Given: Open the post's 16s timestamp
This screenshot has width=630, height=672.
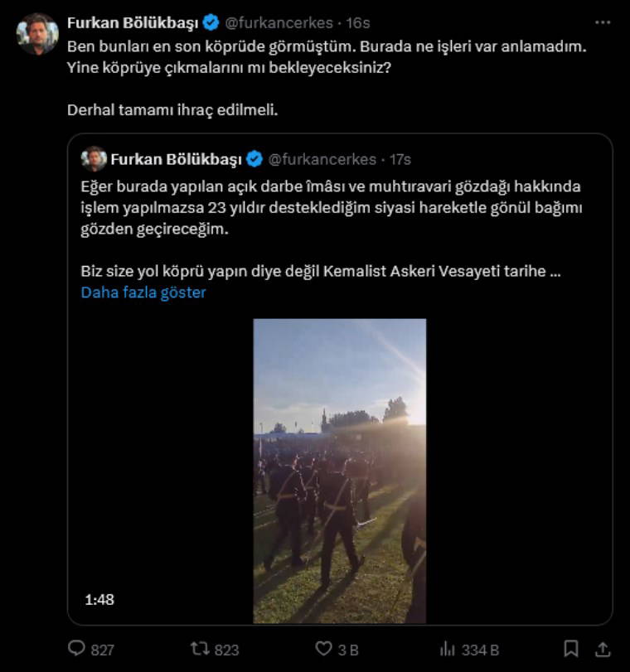Looking at the screenshot, I should [x=358, y=22].
